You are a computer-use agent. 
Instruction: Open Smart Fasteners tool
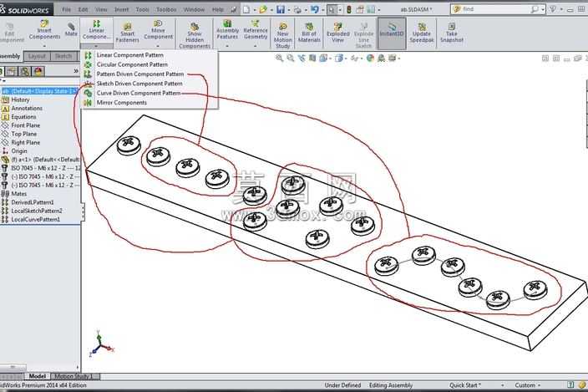click(127, 33)
